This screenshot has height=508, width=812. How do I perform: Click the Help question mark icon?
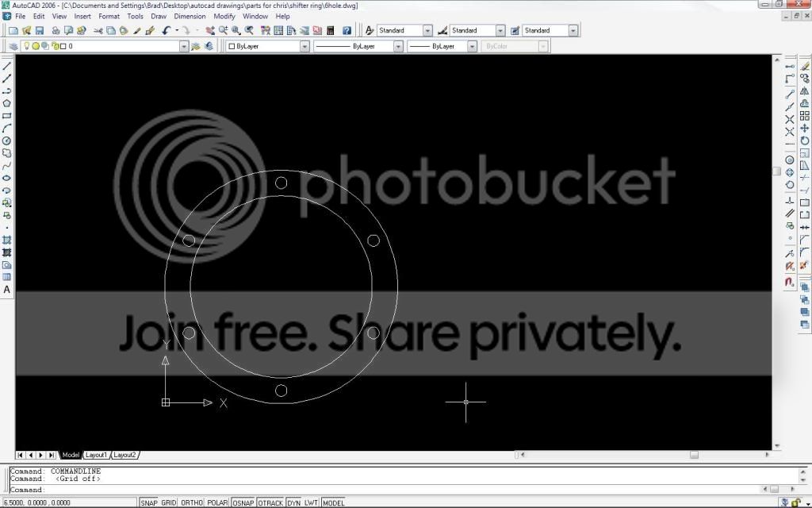click(x=347, y=31)
